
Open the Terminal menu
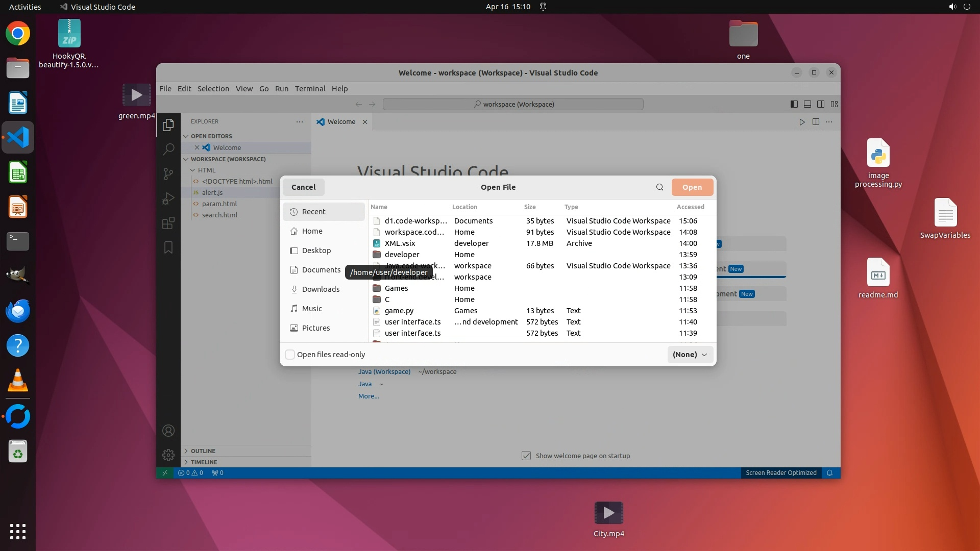[310, 89]
